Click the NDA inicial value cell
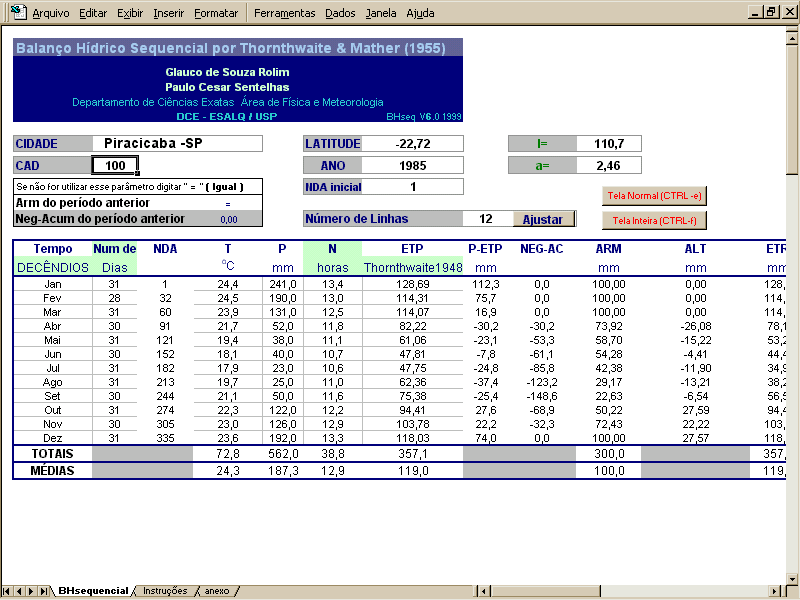This screenshot has height=600, width=800. click(412, 187)
